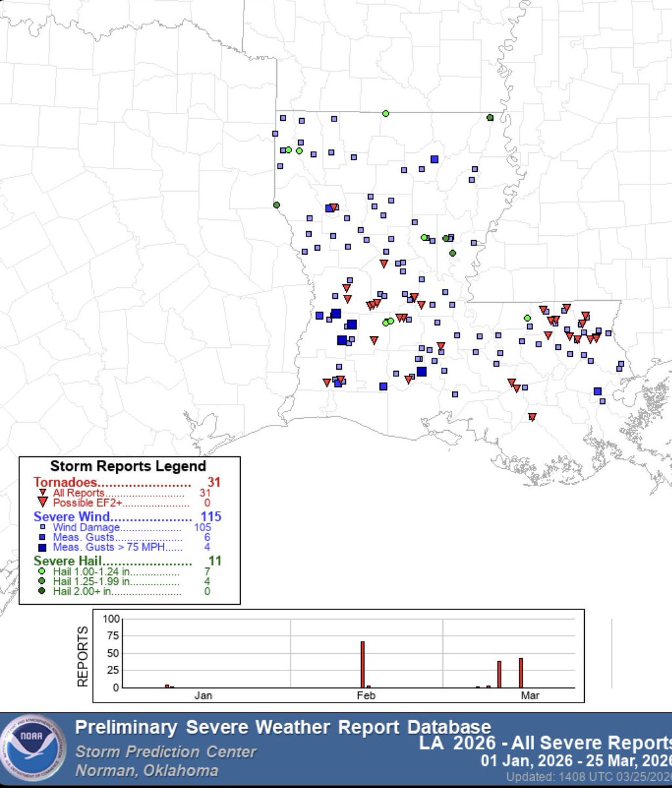Select large blue gust square in northeast Louisiana
Screen dimensions: 672x788
click(434, 159)
